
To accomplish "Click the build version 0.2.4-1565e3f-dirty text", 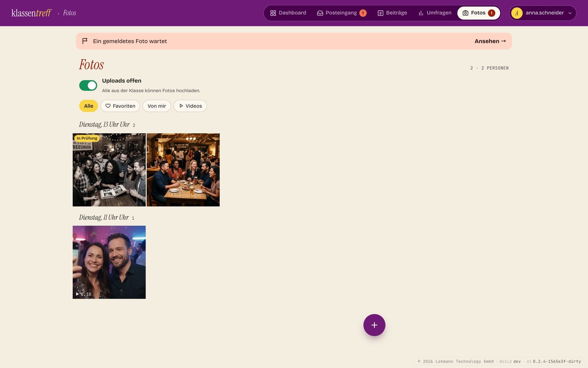I will (x=557, y=361).
